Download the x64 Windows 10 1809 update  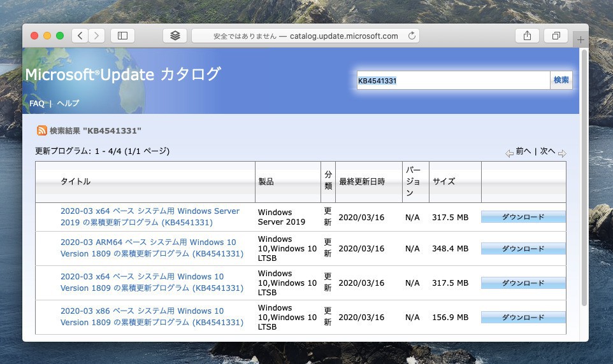click(523, 283)
